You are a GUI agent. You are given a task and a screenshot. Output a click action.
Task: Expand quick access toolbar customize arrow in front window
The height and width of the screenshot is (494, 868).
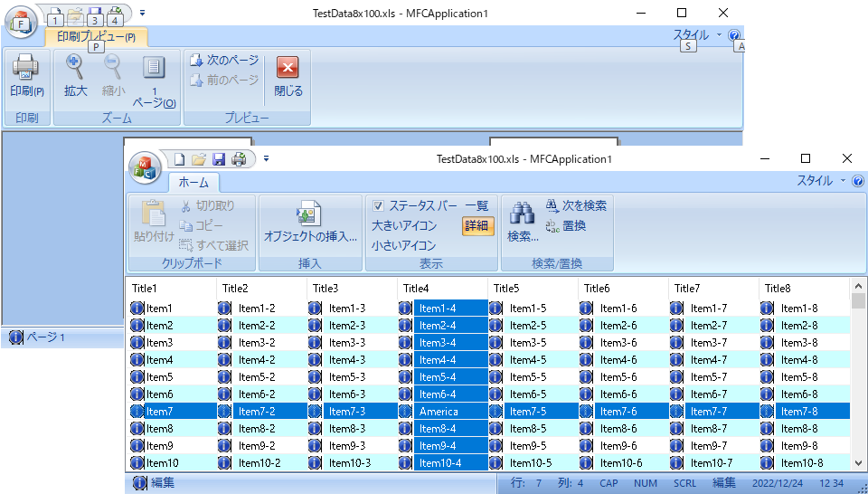pyautogui.click(x=266, y=159)
